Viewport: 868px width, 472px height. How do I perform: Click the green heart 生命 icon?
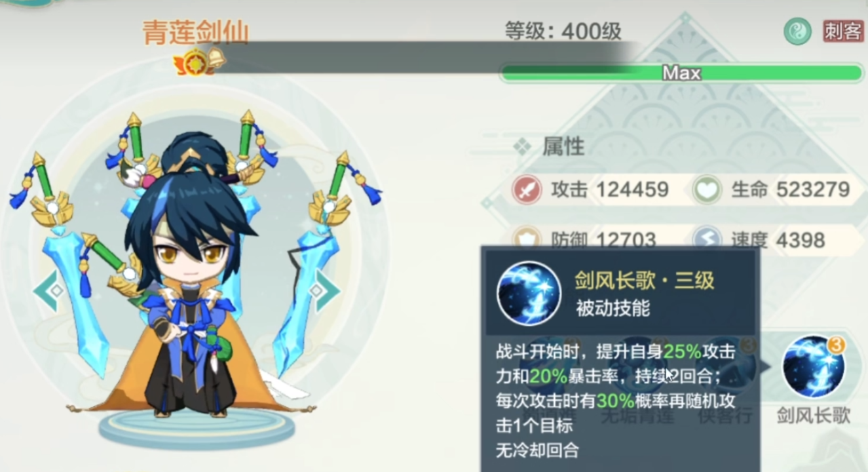[x=708, y=189]
